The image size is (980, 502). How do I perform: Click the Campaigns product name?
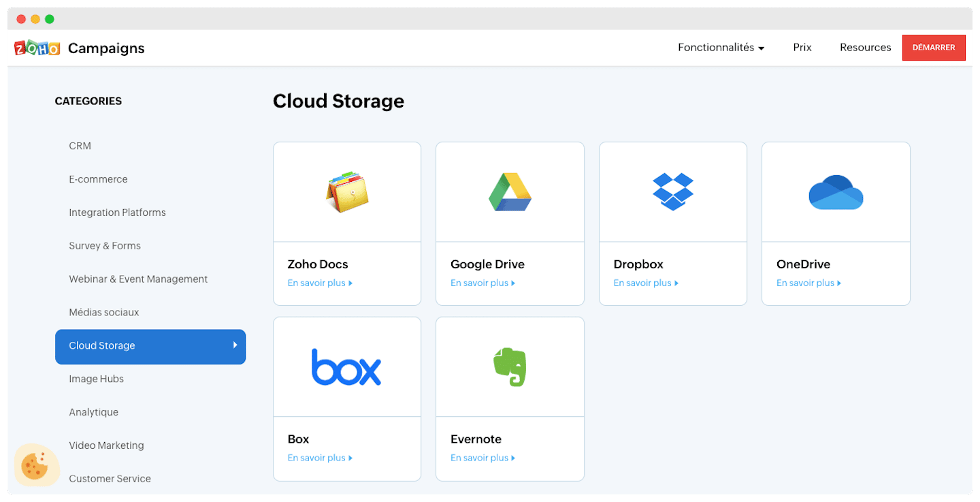tap(106, 48)
